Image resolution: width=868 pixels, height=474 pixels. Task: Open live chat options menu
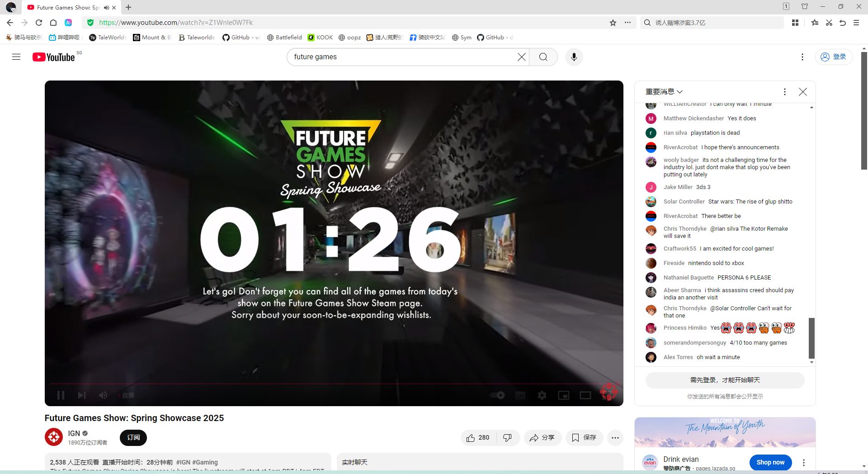[785, 92]
